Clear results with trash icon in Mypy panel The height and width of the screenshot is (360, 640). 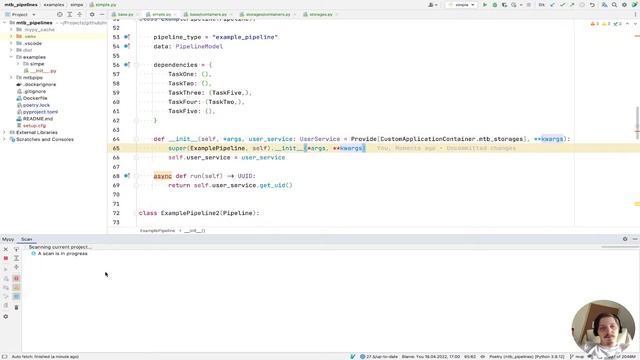click(x=16, y=307)
